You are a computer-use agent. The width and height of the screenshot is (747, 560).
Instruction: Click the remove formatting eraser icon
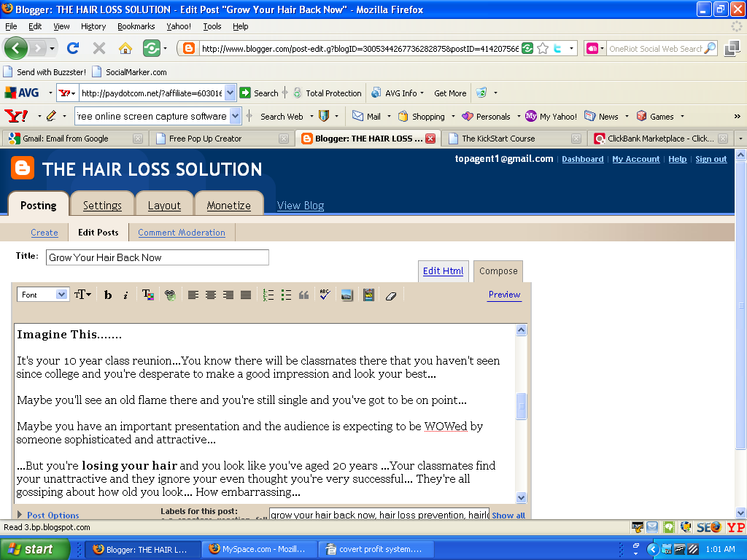point(390,295)
